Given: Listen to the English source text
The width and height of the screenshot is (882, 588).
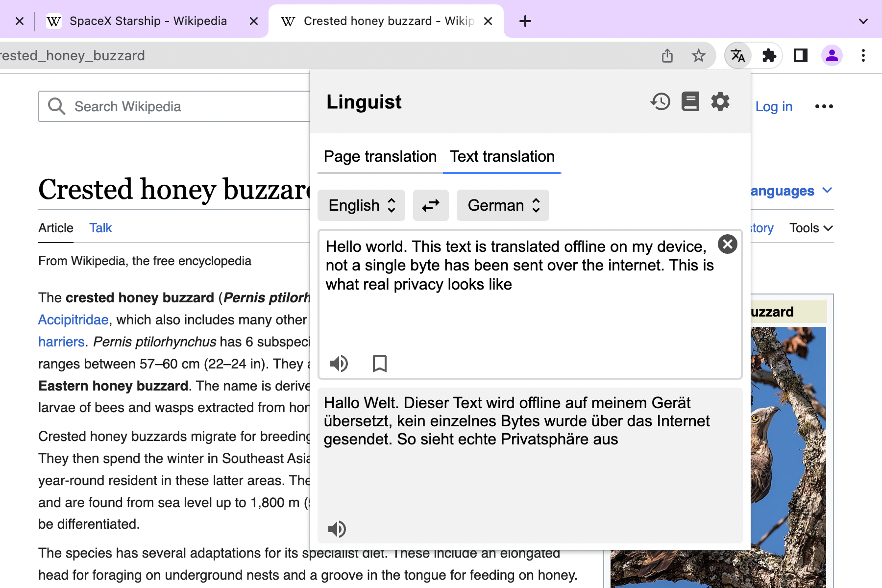Looking at the screenshot, I should point(340,363).
